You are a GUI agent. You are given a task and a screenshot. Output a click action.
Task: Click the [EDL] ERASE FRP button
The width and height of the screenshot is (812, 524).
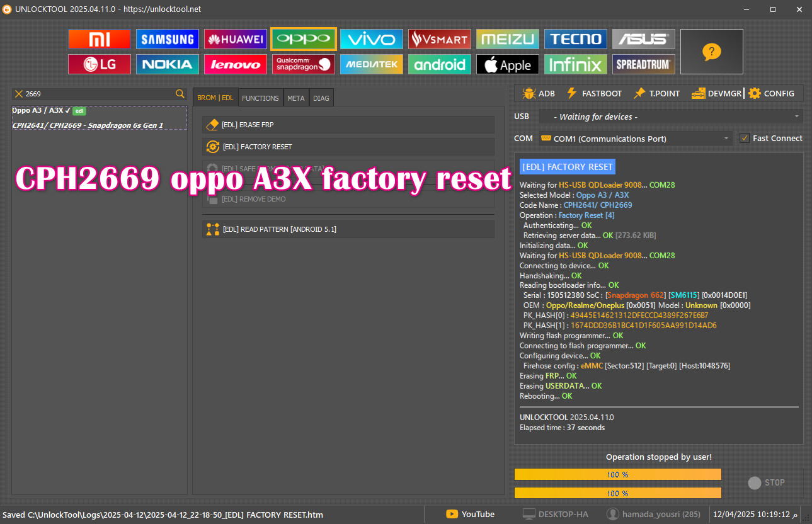348,125
